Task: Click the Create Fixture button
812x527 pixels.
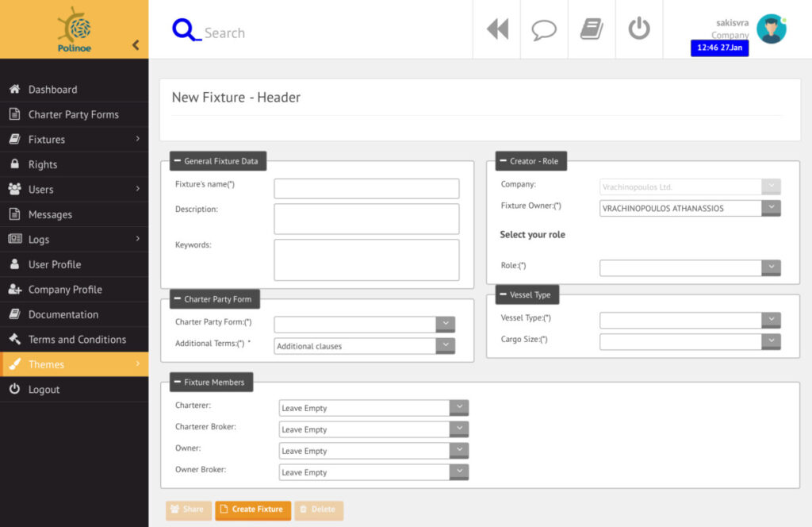Action: coord(253,510)
